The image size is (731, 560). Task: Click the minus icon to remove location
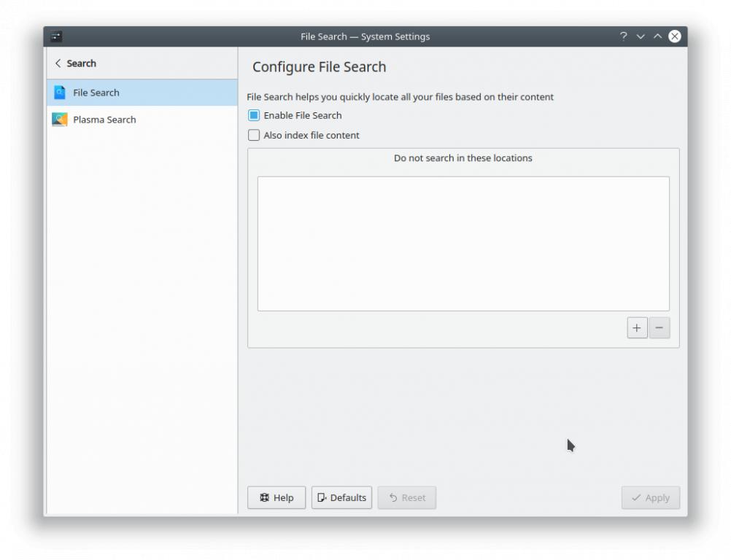pyautogui.click(x=660, y=328)
